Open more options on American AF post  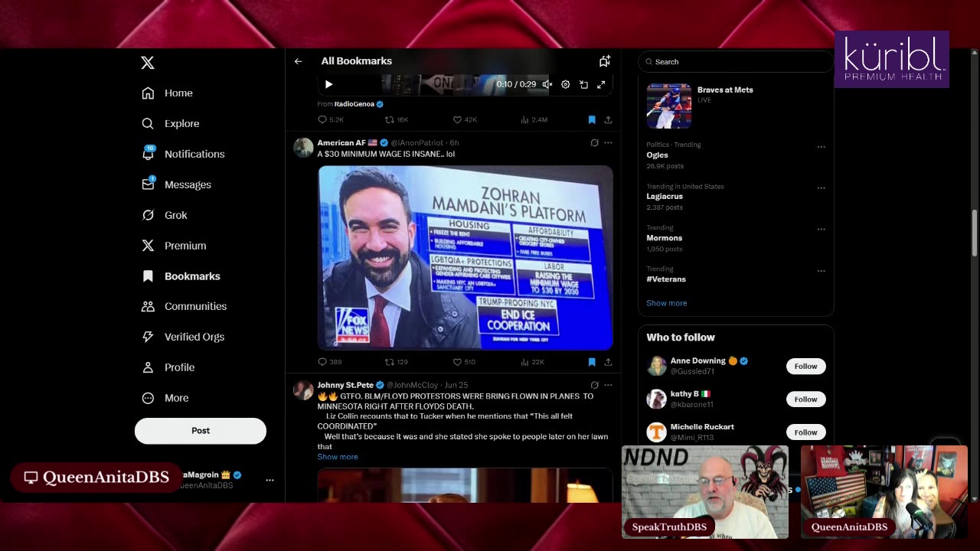608,143
